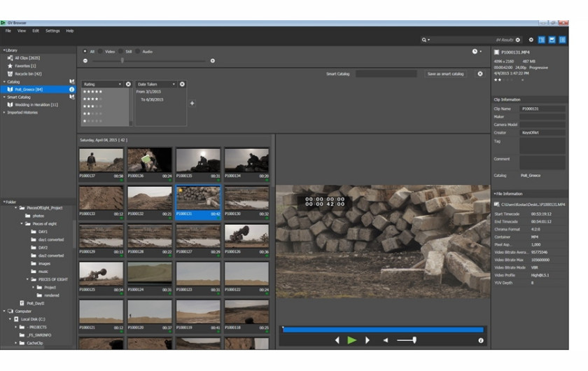Adjust the thumbnail size slider handle
This screenshot has height=371, width=588.
click(x=122, y=60)
